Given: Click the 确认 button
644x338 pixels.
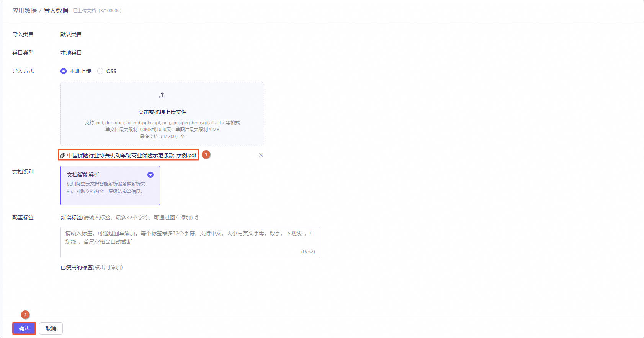Looking at the screenshot, I should click(24, 328).
